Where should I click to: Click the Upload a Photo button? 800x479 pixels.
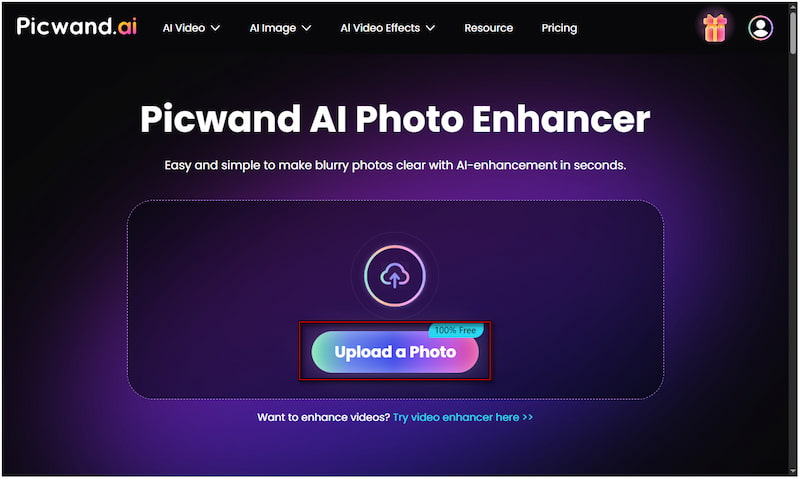[x=395, y=352]
